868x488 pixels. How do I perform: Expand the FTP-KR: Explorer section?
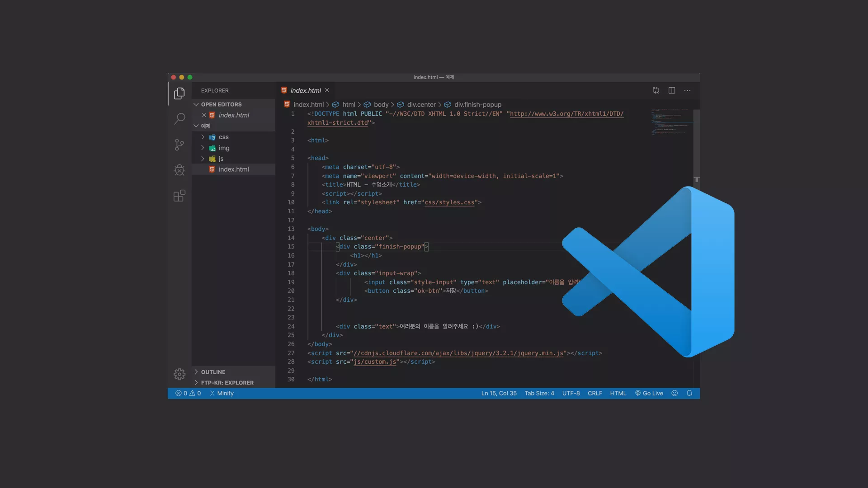196,383
